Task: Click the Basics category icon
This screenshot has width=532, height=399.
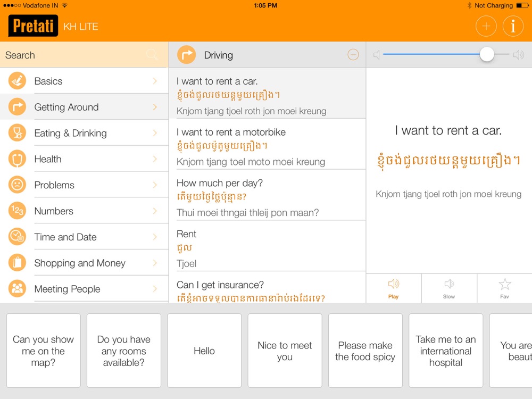Action: click(x=17, y=81)
